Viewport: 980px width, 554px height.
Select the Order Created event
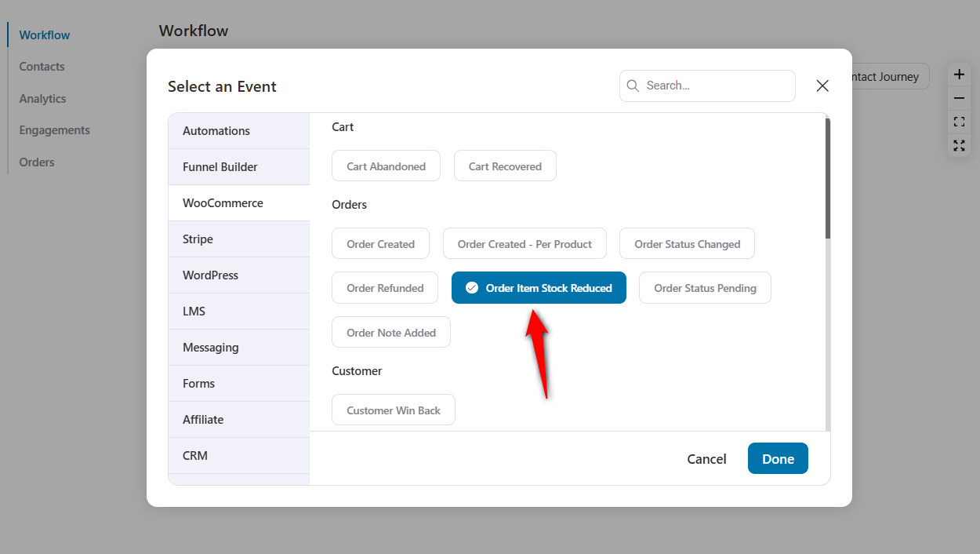(380, 244)
